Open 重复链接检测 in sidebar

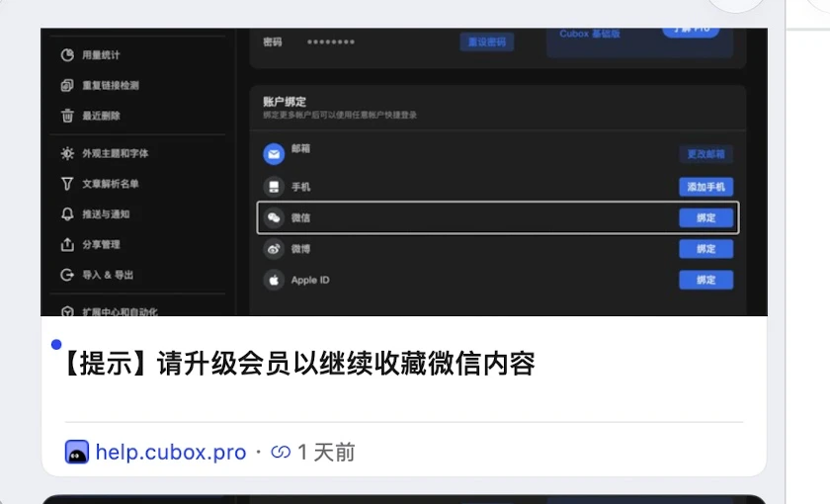(110, 85)
